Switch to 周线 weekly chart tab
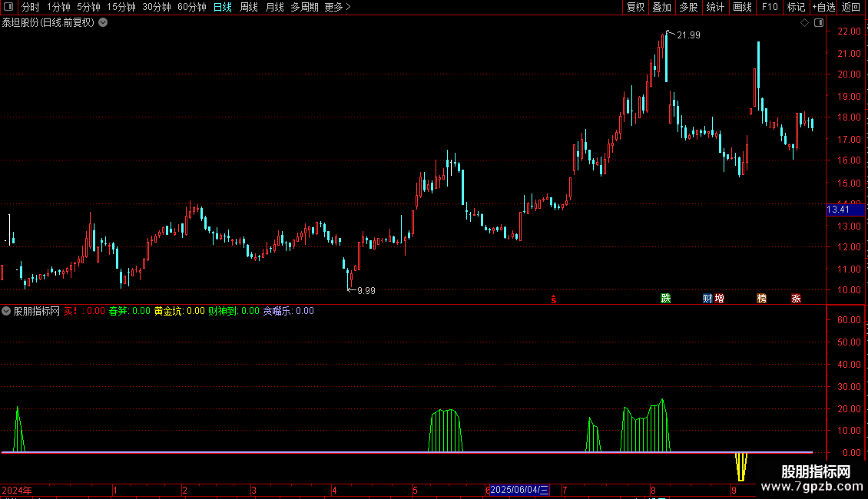Viewport: 868px width, 499px height. pyautogui.click(x=249, y=7)
